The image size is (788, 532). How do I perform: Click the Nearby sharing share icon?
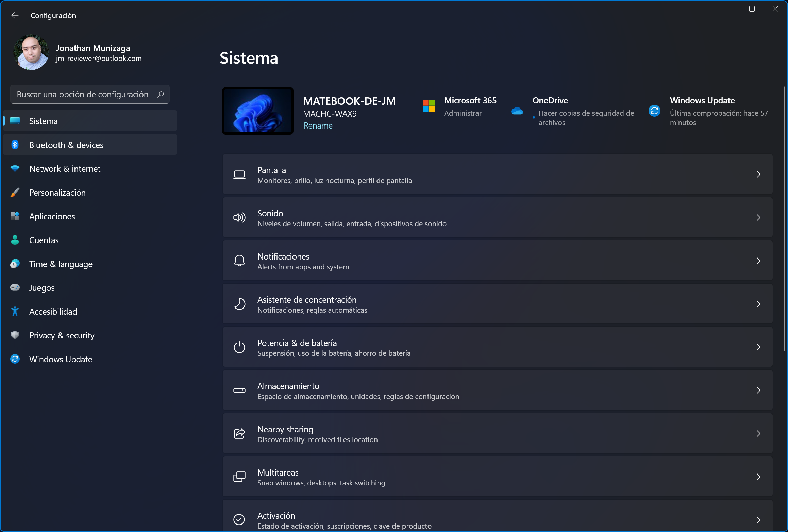pos(239,434)
